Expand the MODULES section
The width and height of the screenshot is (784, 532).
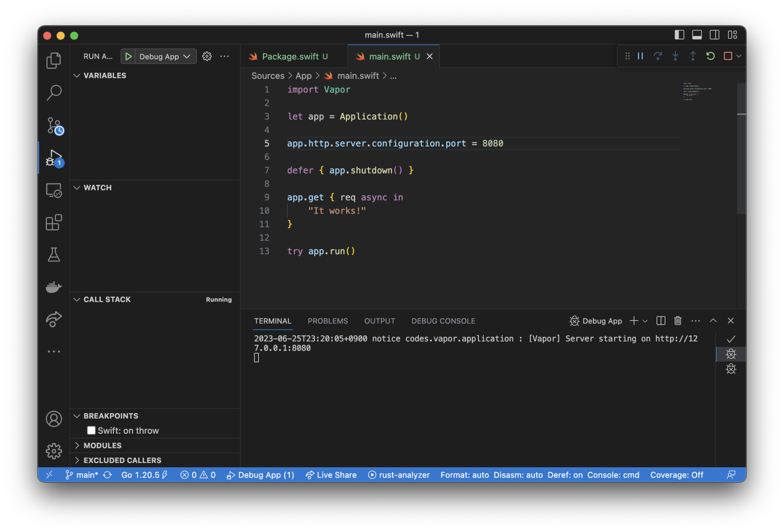tap(102, 446)
